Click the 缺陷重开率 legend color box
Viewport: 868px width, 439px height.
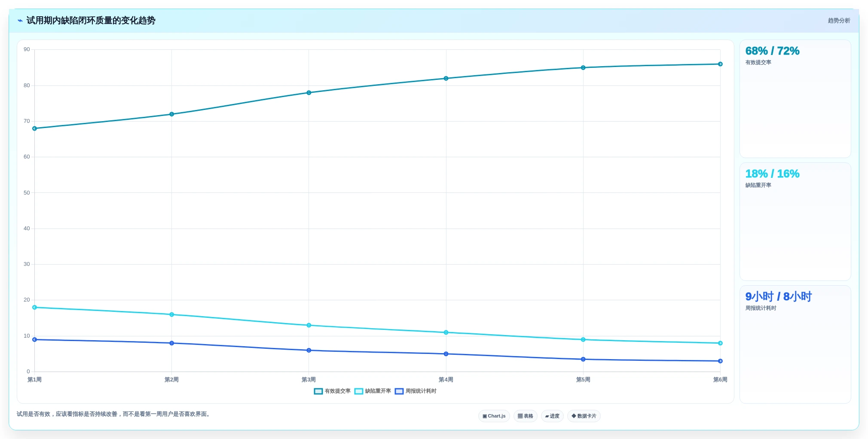point(359,391)
